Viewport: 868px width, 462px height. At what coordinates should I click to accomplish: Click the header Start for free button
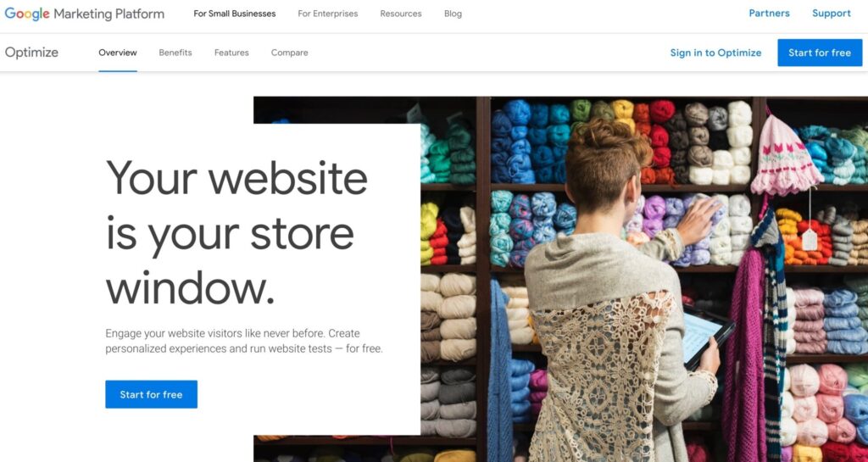820,53
